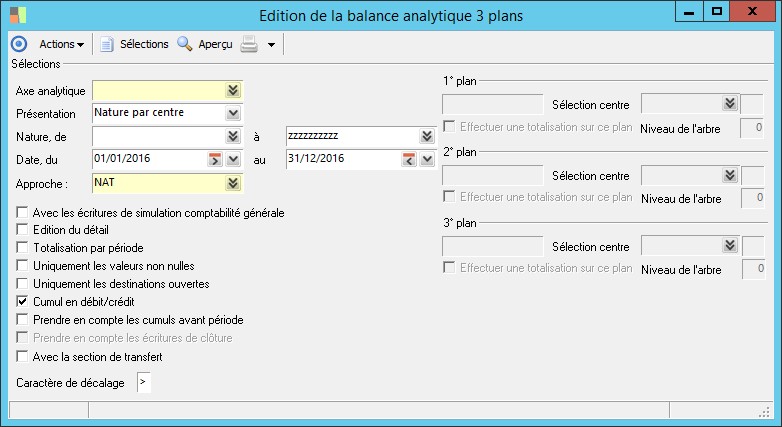Check Avec la section de transfert
Viewport: 782px width, 427px height.
tap(23, 356)
